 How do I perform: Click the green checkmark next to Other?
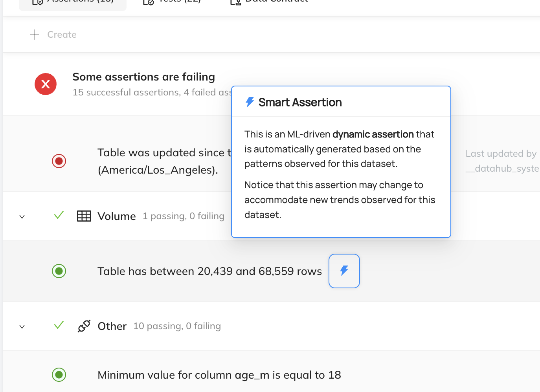[59, 325]
